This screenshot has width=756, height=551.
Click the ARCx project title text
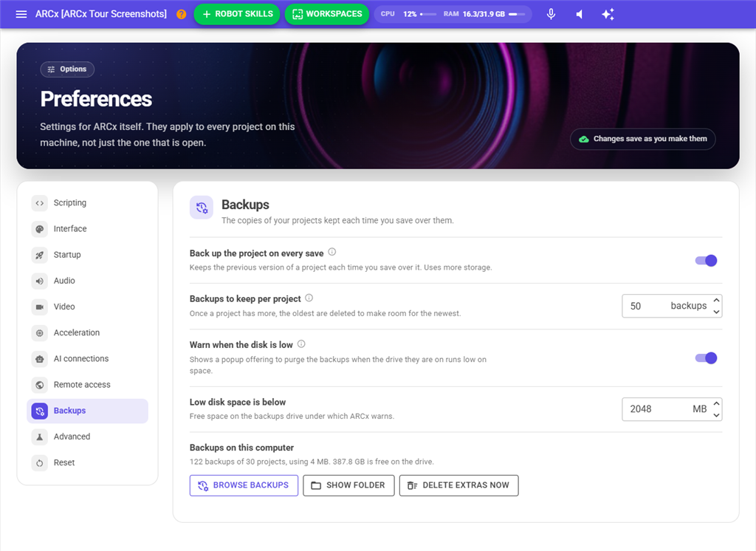(x=100, y=14)
